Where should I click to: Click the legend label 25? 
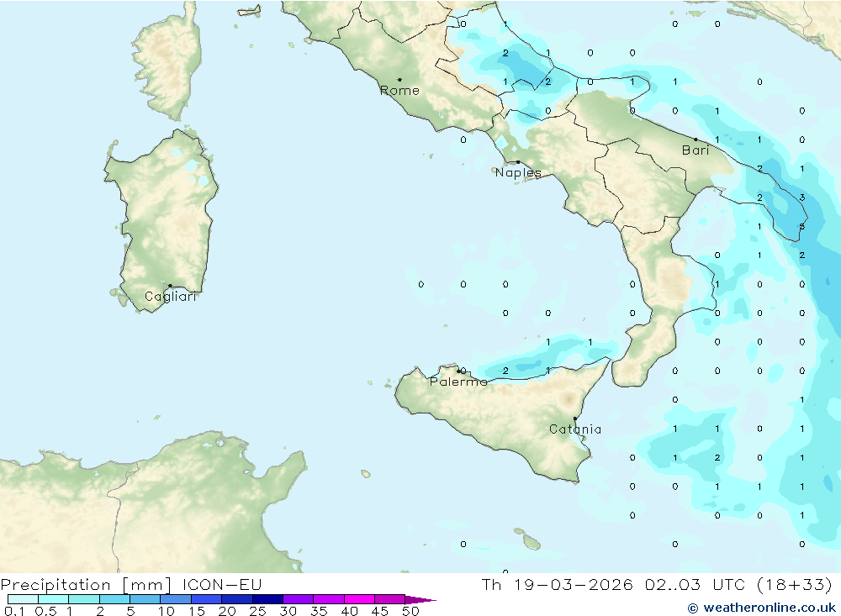pos(257,611)
